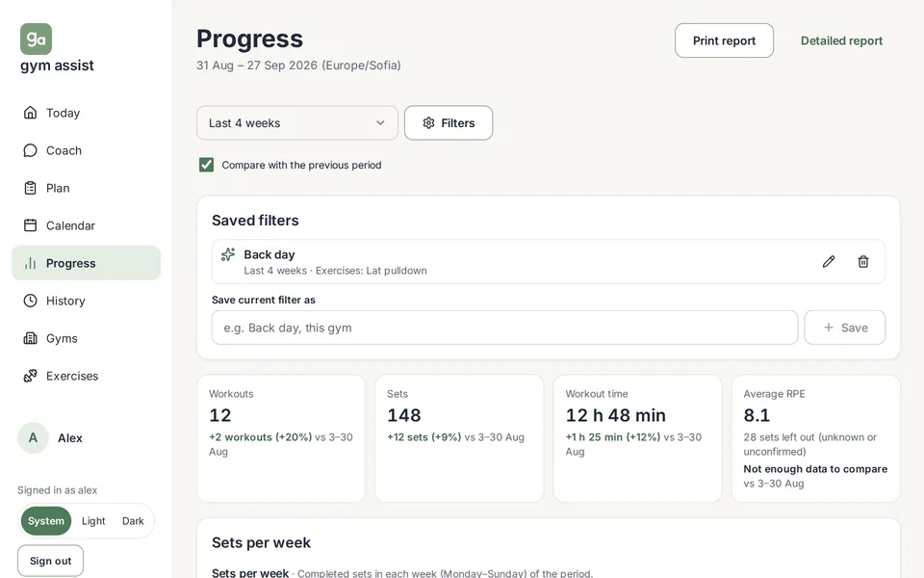
Task: Click the Calendar icon in sidebar
Action: click(30, 225)
